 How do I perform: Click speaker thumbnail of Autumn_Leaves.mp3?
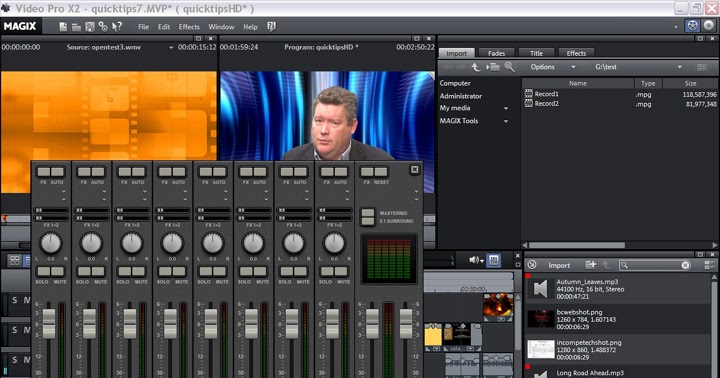540,289
